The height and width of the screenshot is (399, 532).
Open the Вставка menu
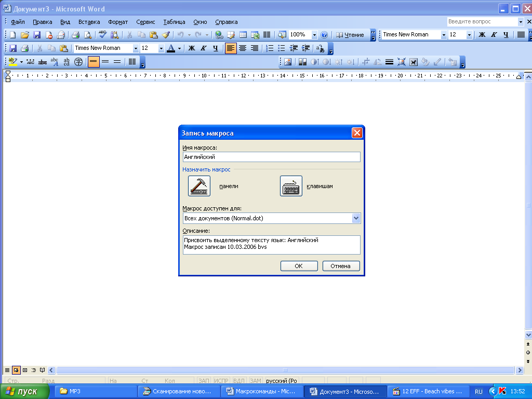pyautogui.click(x=89, y=22)
